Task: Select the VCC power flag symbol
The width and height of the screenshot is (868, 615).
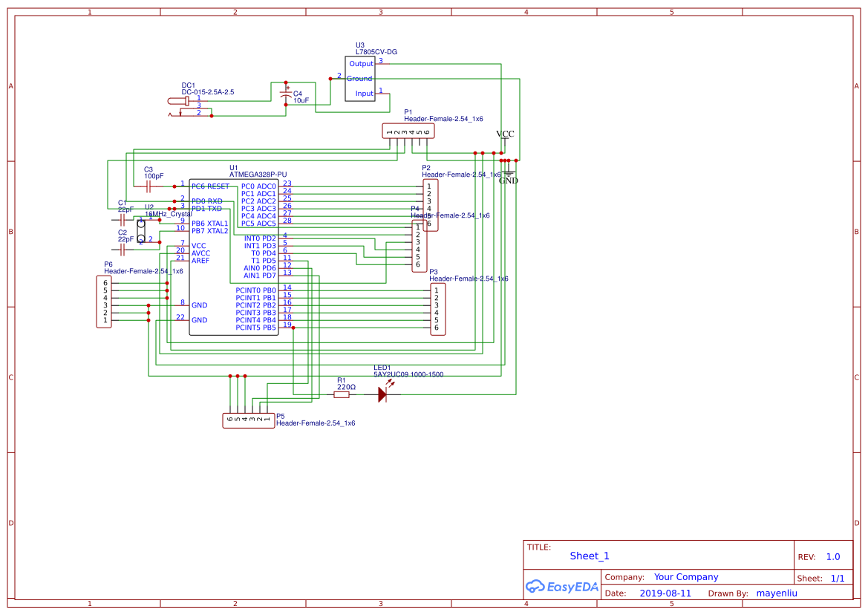Action: 505,137
